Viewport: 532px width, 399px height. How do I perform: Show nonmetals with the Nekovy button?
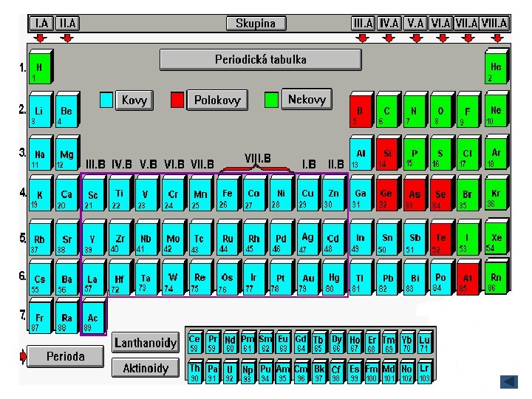click(x=307, y=100)
